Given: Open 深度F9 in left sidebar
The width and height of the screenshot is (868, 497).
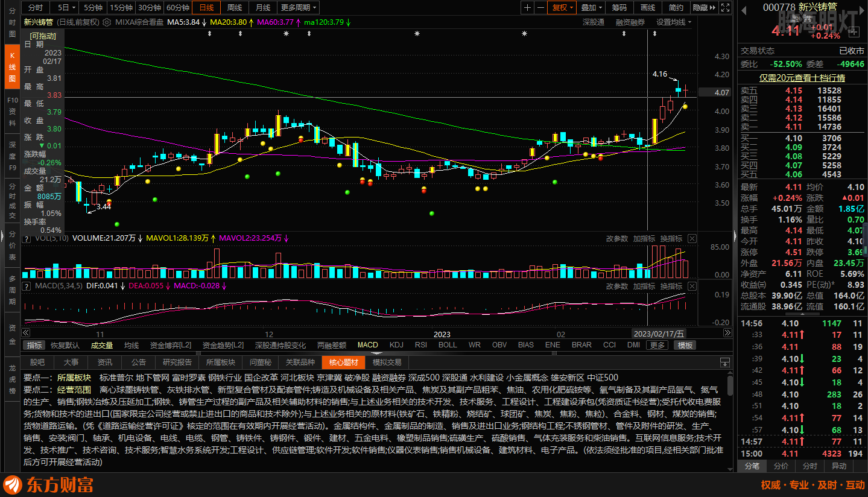Looking at the screenshot, I should point(11,156).
